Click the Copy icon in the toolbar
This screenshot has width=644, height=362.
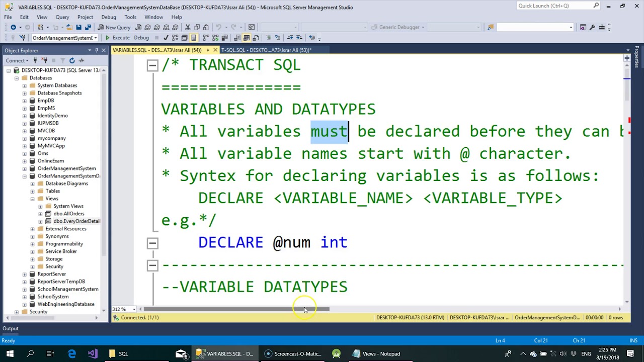tap(197, 27)
